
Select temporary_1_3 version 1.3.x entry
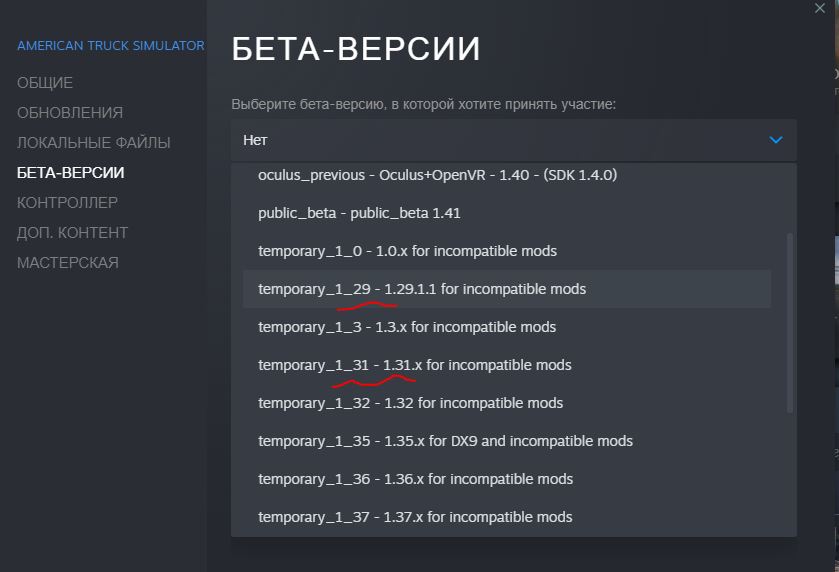click(507, 327)
